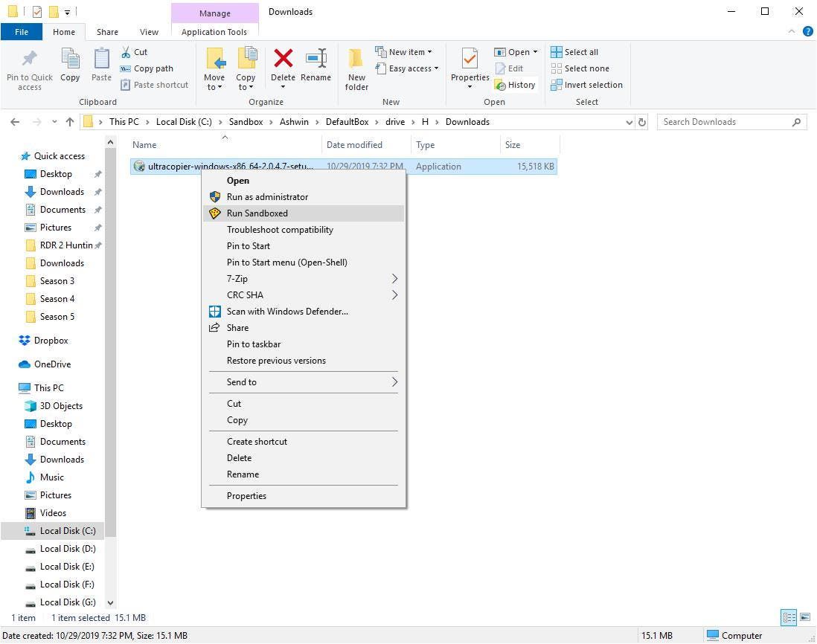Switch to Details view icon in status bar

click(x=789, y=617)
